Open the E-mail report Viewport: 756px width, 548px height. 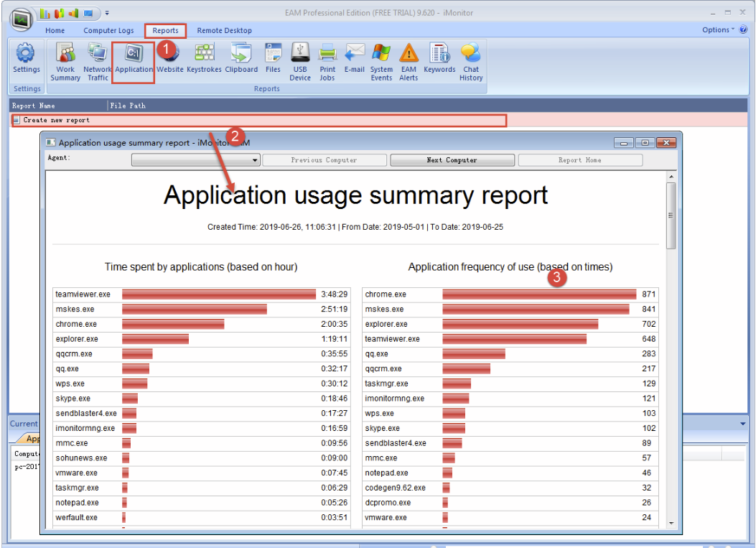[355, 58]
